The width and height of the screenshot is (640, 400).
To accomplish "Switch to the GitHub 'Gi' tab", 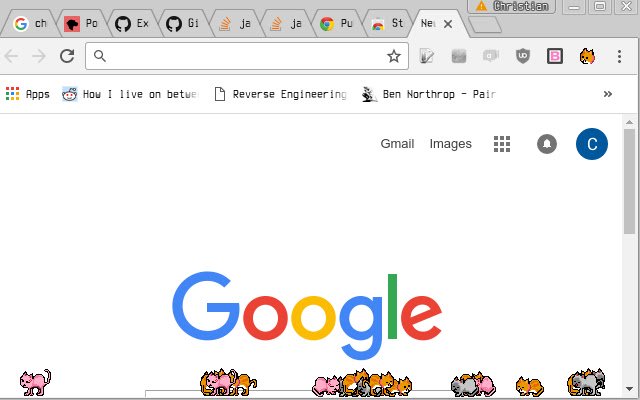I will click(183, 24).
